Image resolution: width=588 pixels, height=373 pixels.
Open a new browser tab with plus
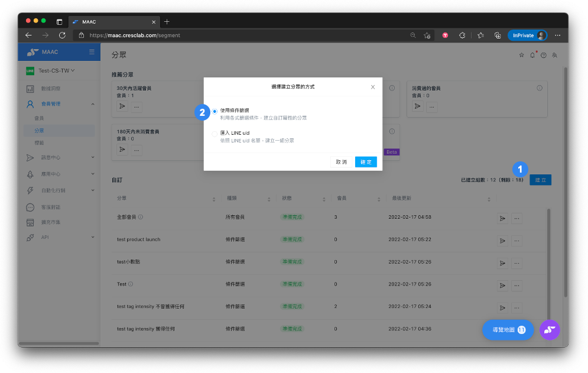[167, 22]
